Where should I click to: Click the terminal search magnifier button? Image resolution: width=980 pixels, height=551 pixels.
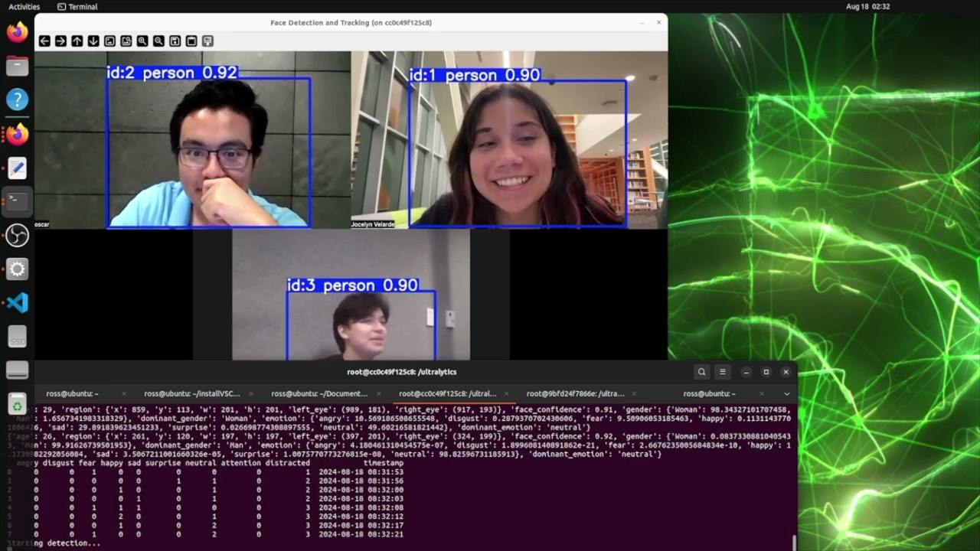point(701,372)
